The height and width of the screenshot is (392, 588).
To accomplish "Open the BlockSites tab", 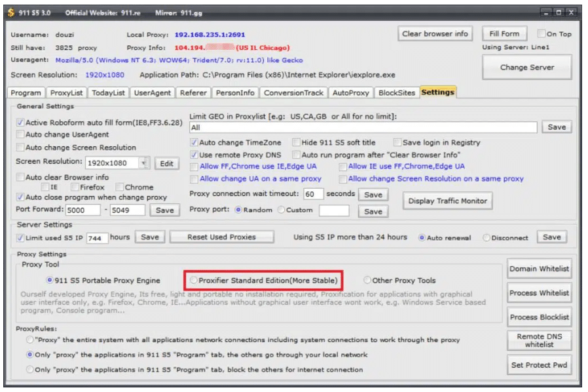I will pyautogui.click(x=397, y=92).
